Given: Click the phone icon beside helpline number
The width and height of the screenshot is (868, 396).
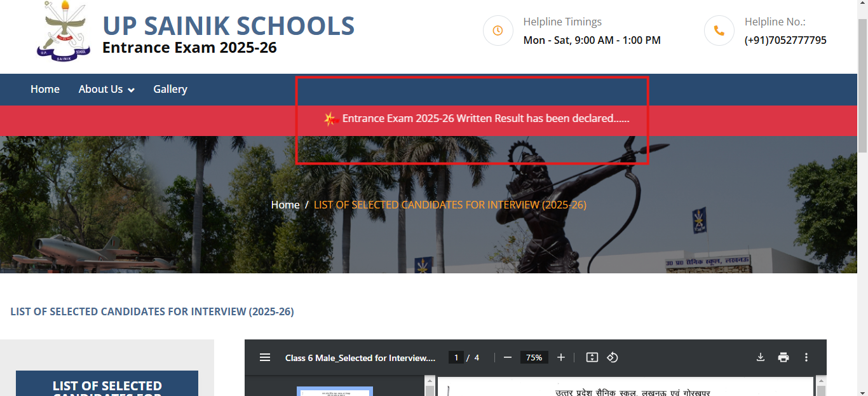Looking at the screenshot, I should pos(719,30).
